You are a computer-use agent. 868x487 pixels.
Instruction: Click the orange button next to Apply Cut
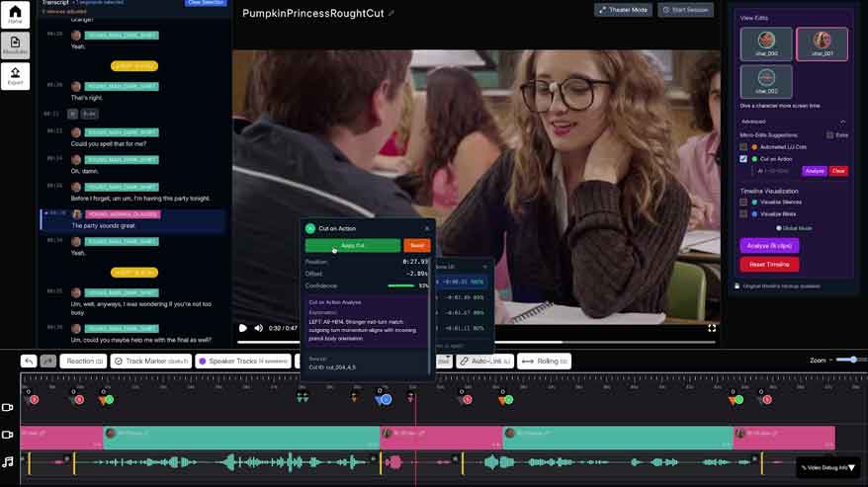[417, 245]
